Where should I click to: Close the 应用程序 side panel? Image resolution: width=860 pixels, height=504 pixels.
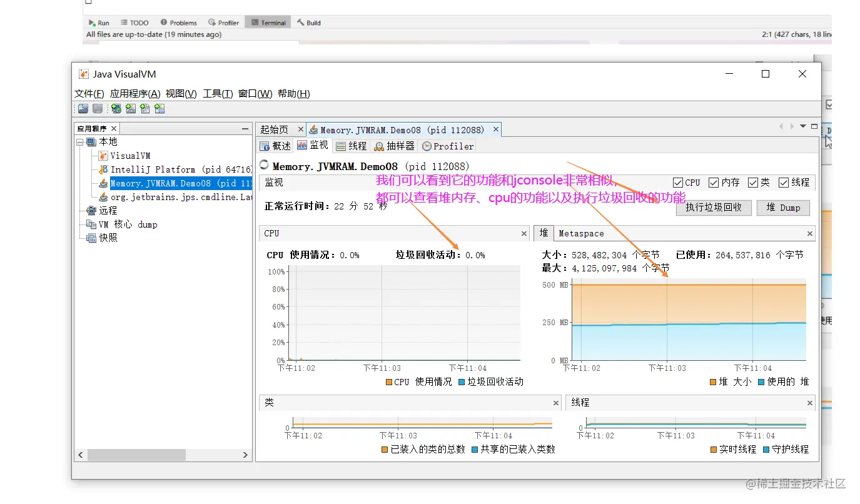(x=113, y=128)
